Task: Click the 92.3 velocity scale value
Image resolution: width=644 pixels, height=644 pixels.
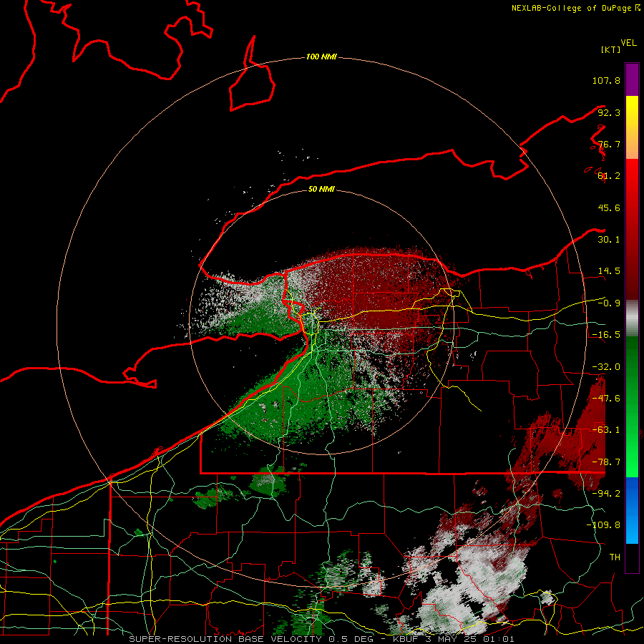Action: click(609, 112)
